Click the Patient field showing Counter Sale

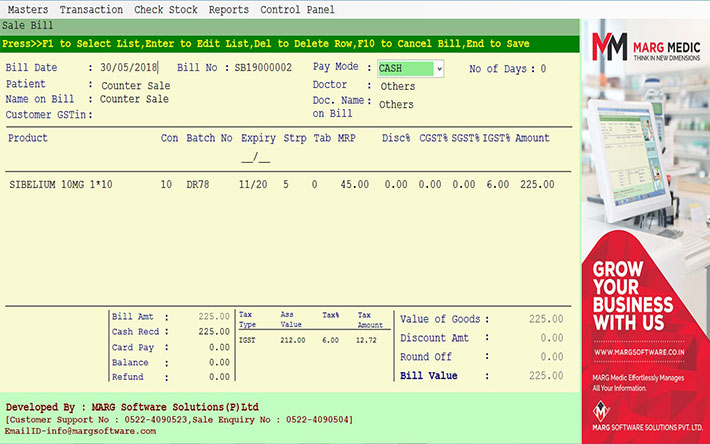[135, 85]
